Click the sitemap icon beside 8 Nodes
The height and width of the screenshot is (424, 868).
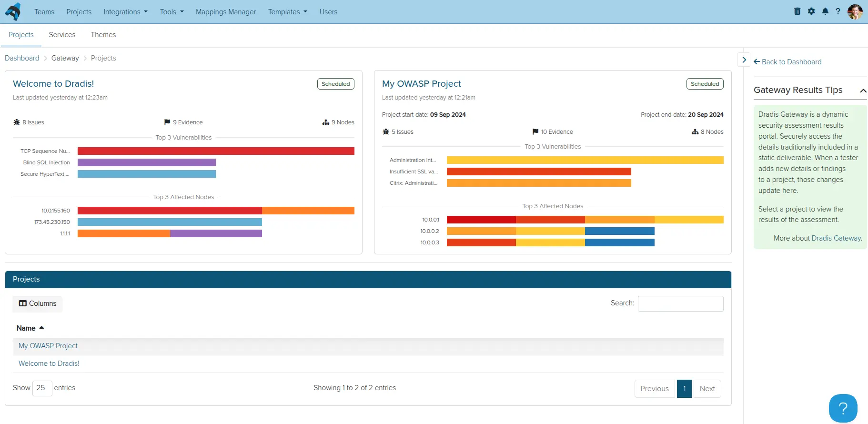pyautogui.click(x=695, y=132)
